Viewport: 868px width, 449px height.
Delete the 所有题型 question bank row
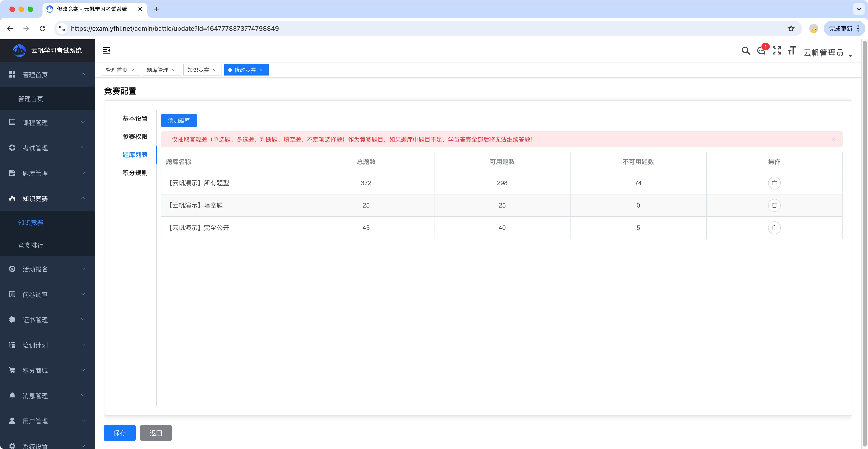(774, 183)
